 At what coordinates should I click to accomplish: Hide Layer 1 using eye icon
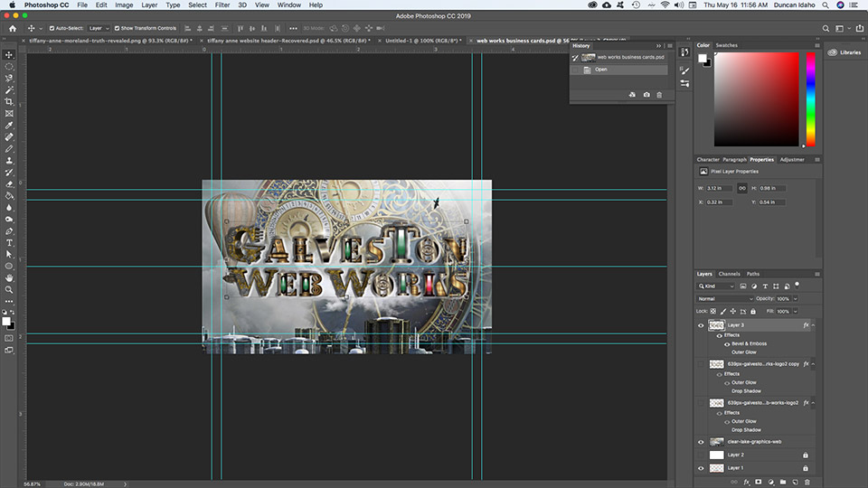(701, 468)
